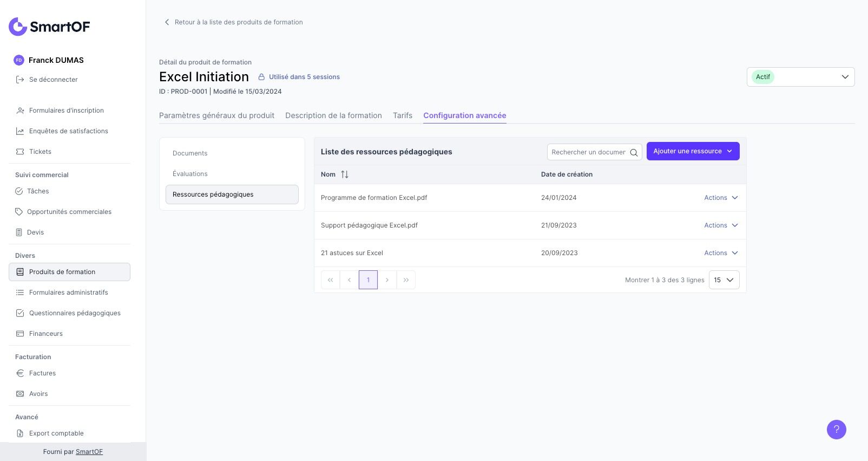Click the Se déconnecter logout icon
Viewport: 868px width, 461px height.
click(20, 80)
